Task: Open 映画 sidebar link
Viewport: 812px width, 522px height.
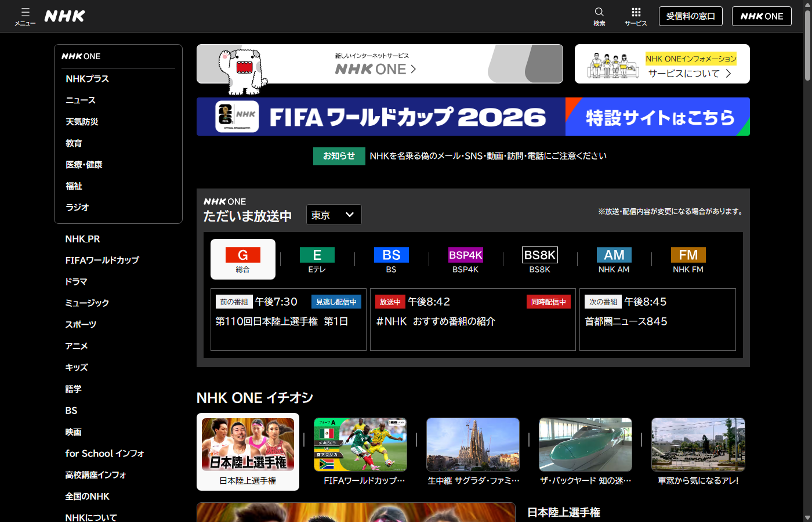Action: point(73,432)
